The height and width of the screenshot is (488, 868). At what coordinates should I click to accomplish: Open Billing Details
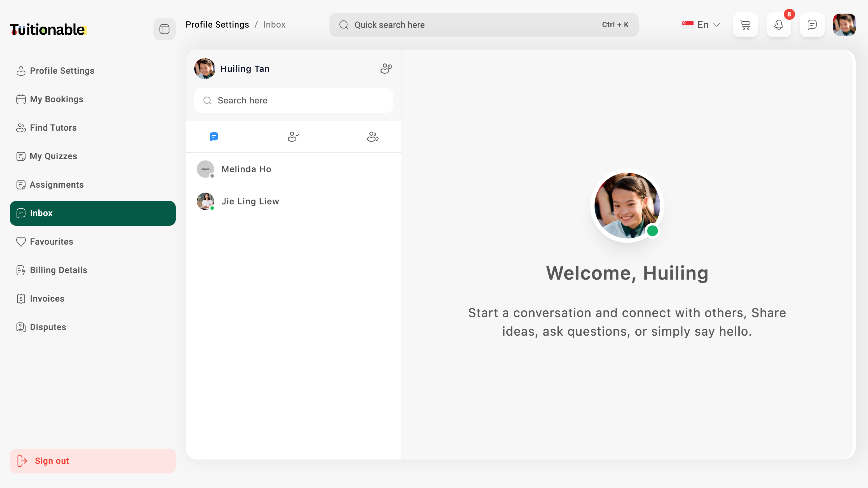[58, 270]
